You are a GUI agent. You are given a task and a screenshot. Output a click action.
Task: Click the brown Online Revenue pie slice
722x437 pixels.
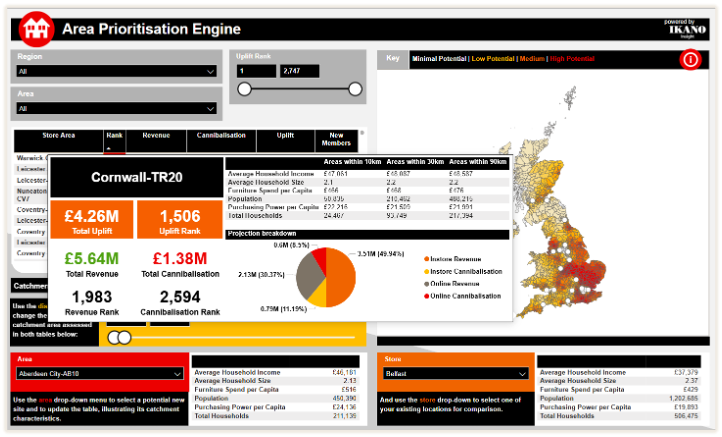point(308,276)
